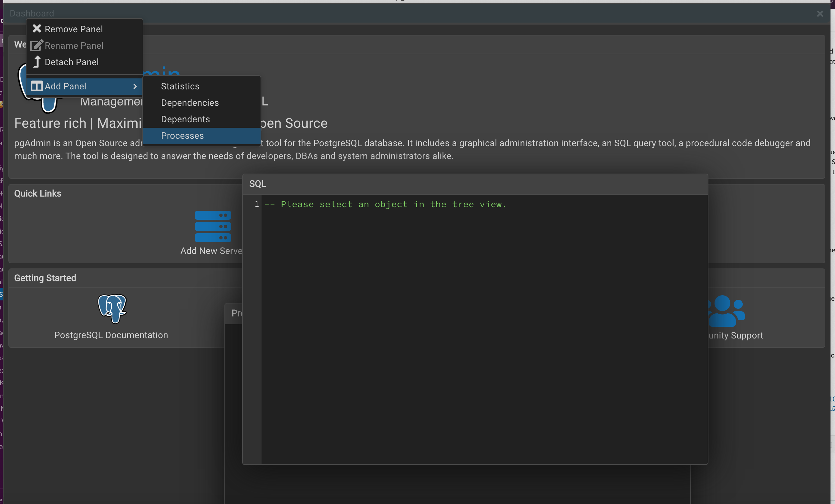Expand the Add Panel submenu chevron
The width and height of the screenshot is (835, 504).
coord(135,86)
